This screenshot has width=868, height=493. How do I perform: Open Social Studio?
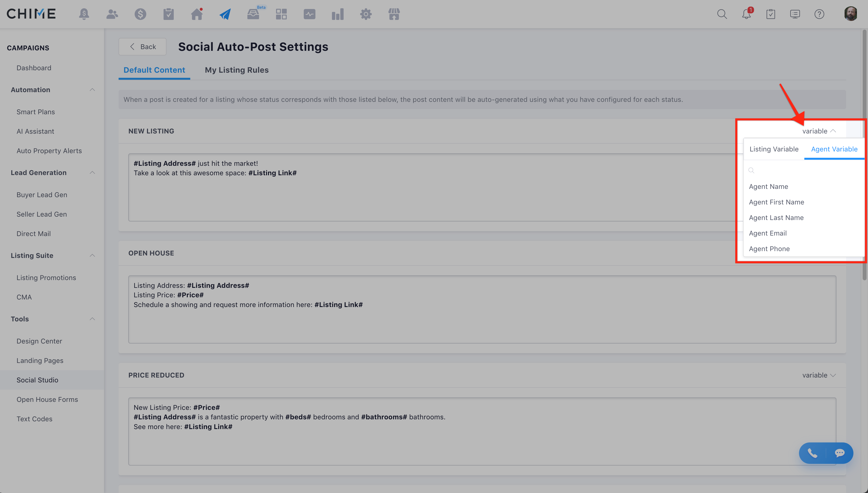[x=37, y=380]
